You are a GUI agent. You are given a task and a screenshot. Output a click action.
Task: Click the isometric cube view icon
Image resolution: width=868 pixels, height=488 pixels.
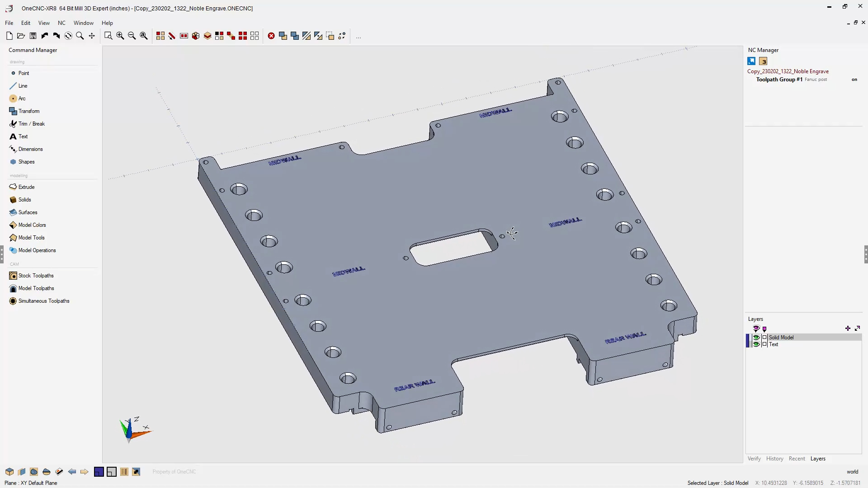[9, 472]
